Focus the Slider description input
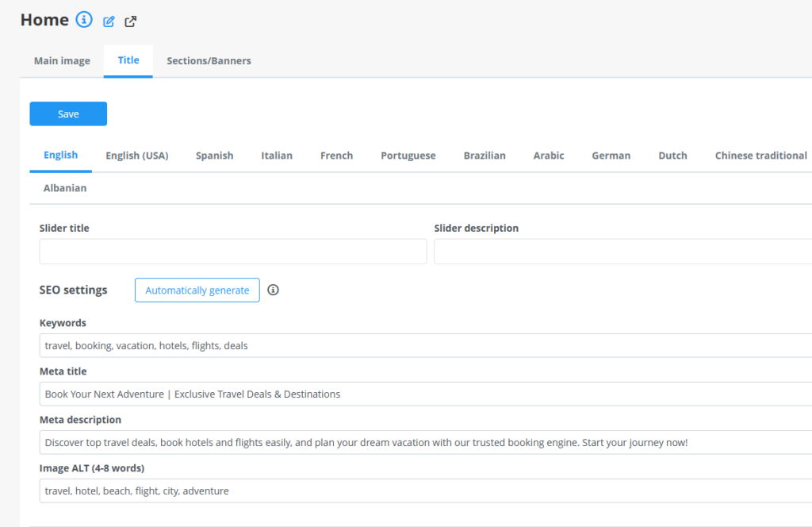The height and width of the screenshot is (527, 812). pos(622,252)
